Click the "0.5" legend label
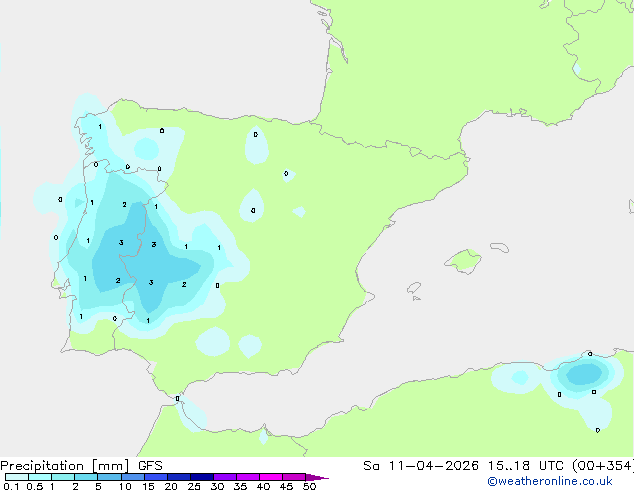The width and height of the screenshot is (634, 490). click(35, 486)
